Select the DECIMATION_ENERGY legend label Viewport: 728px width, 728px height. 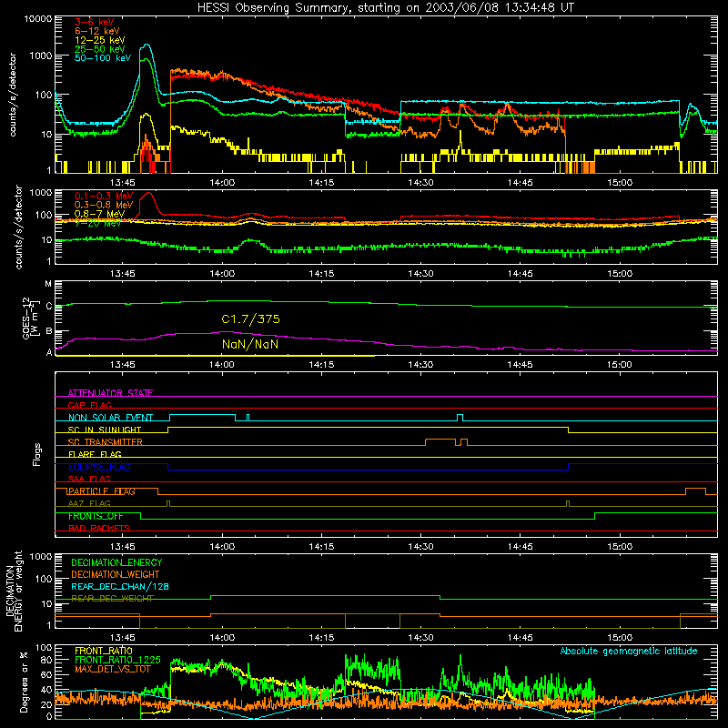[x=116, y=562]
